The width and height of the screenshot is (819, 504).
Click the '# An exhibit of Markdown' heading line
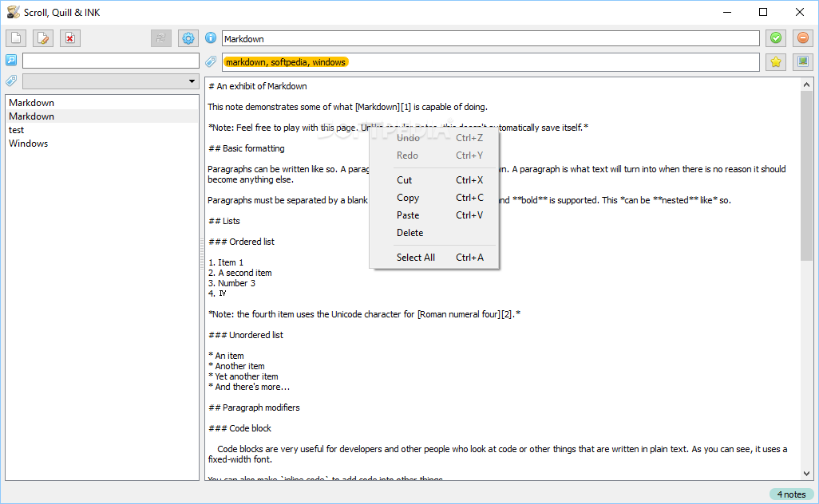click(x=258, y=86)
